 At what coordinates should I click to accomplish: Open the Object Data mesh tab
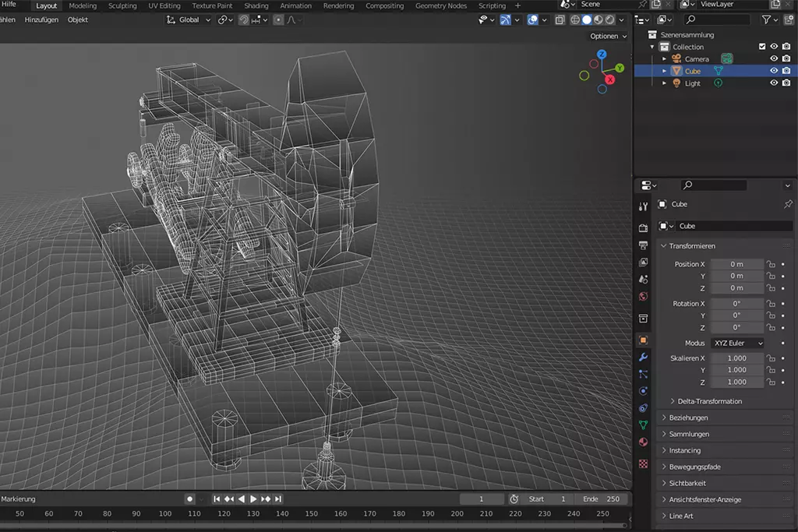(643, 425)
